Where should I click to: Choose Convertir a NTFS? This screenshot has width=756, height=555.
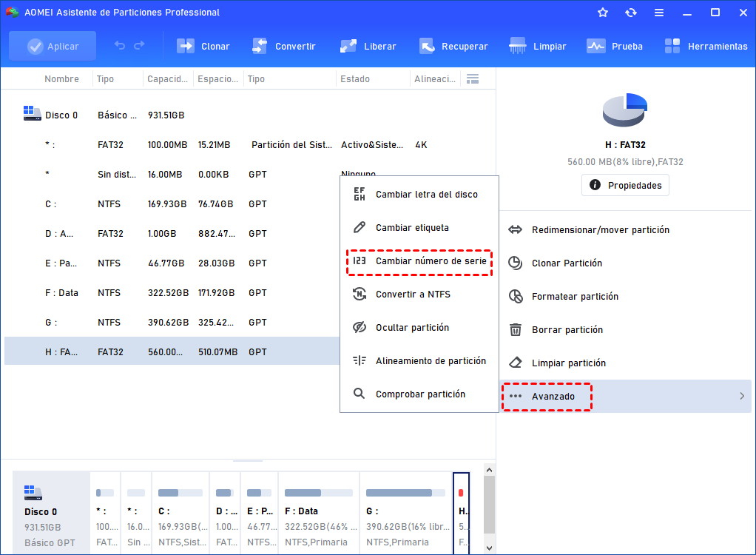(419, 294)
